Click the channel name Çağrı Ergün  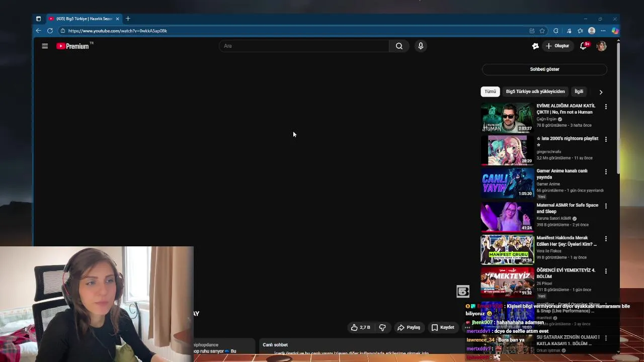(546, 119)
